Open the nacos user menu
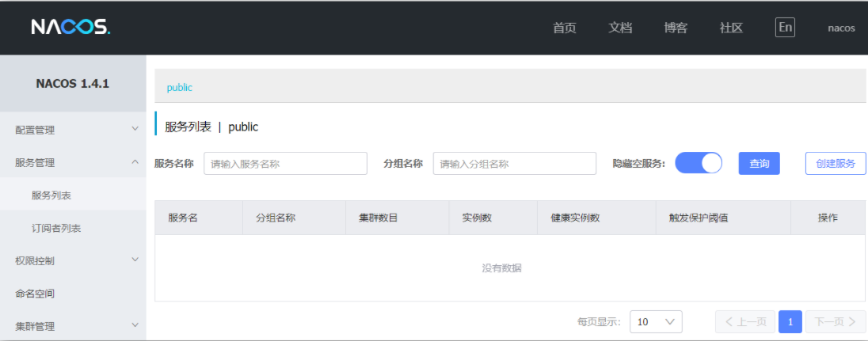Image resolution: width=868 pixels, height=341 pixels. [841, 28]
